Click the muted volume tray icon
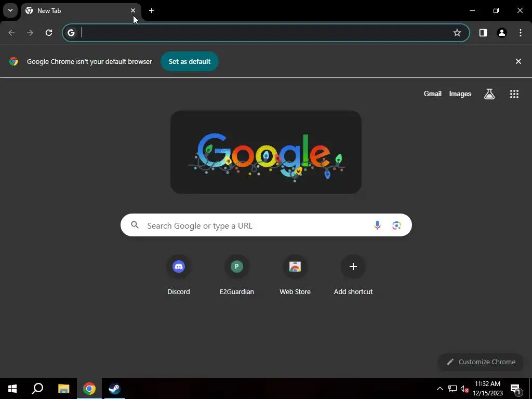Screen dimensions: 532x399 pos(464,389)
